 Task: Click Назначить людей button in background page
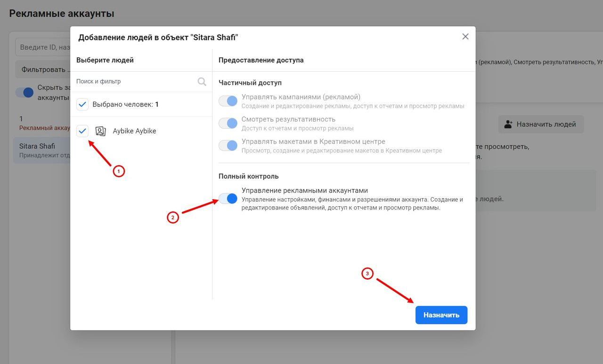(541, 124)
